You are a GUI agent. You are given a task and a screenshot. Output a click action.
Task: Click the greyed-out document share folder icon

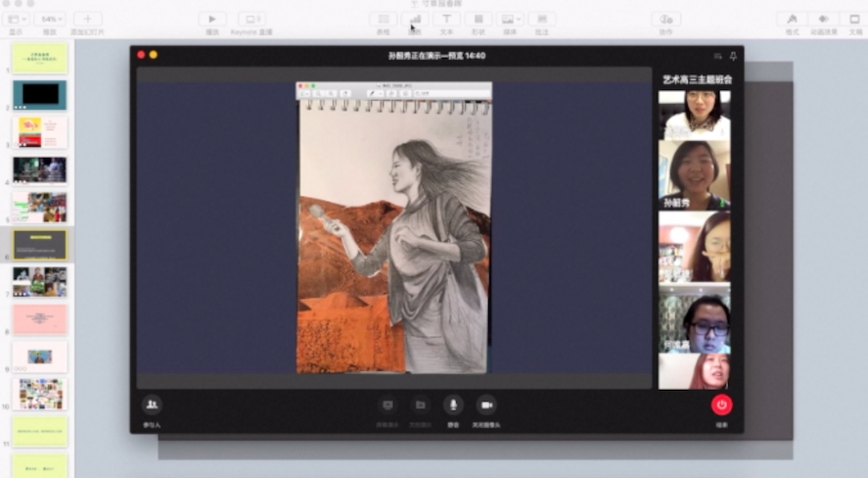(420, 405)
